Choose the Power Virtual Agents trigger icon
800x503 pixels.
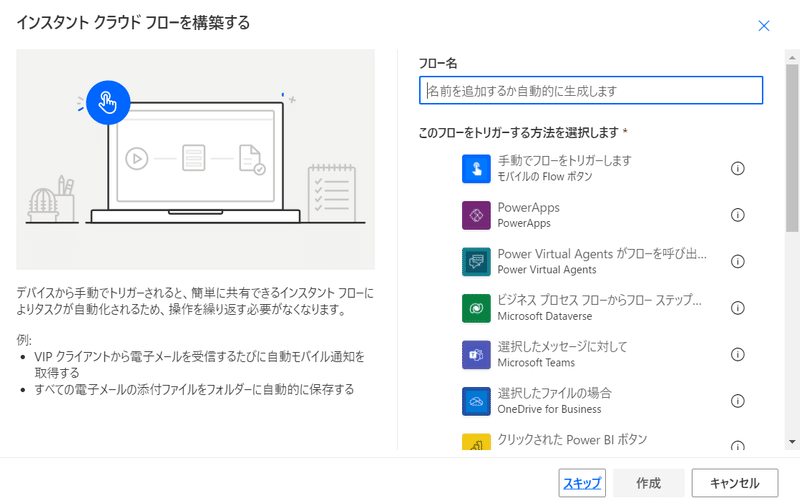476,262
